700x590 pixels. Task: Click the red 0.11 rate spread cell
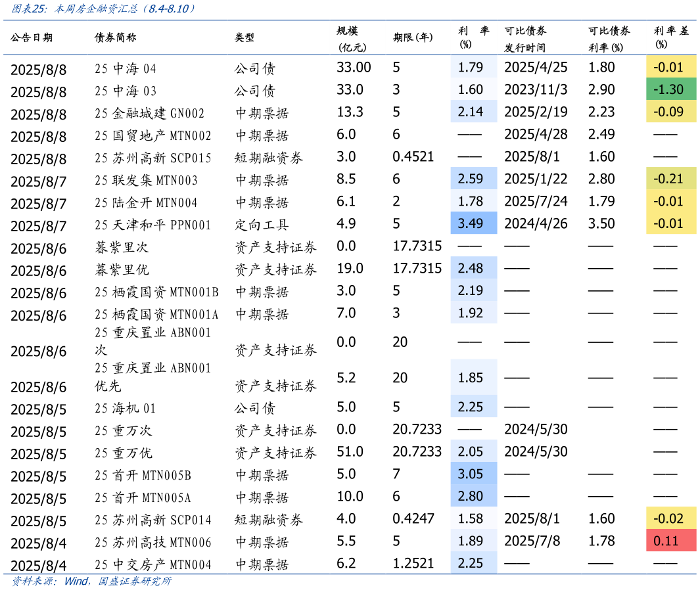(671, 541)
